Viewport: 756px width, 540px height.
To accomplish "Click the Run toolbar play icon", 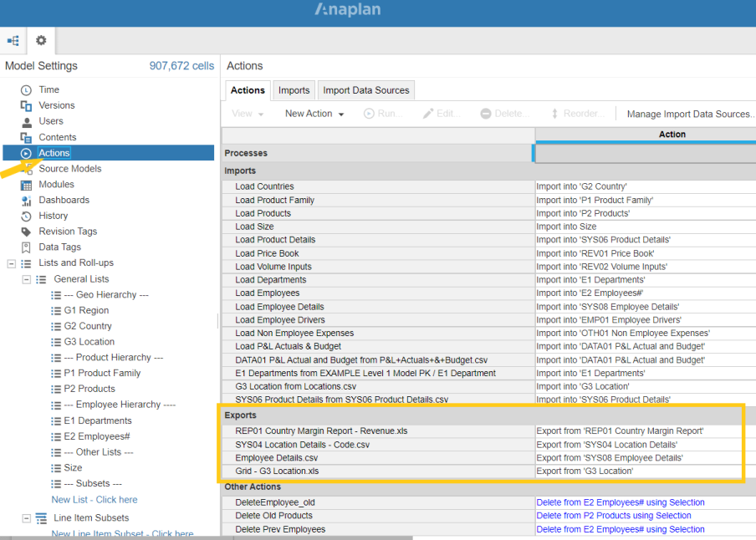I will tap(369, 114).
